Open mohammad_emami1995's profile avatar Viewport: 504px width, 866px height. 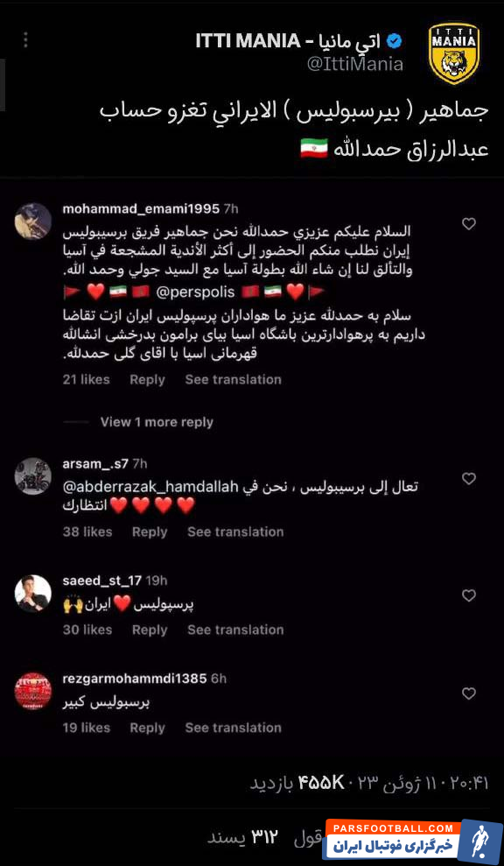(x=33, y=222)
